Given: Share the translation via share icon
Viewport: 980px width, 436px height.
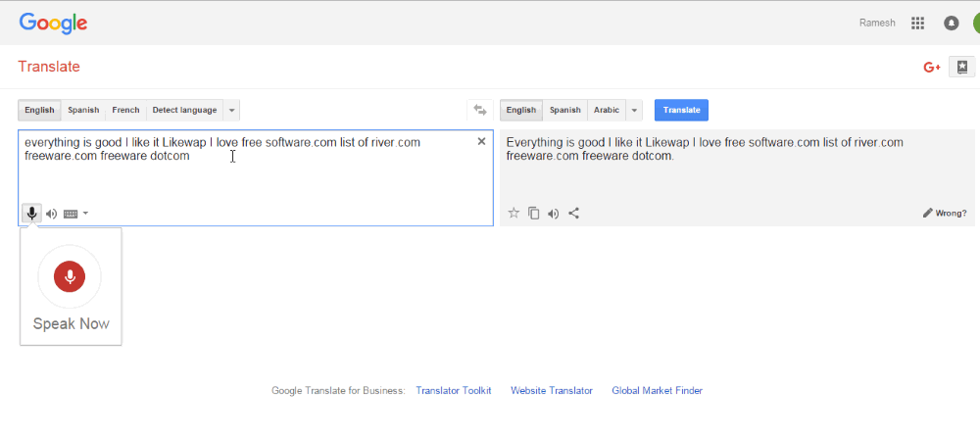Looking at the screenshot, I should [x=573, y=214].
